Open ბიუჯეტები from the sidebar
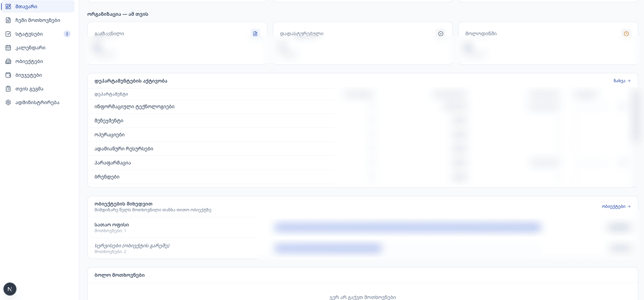This screenshot has width=644, height=300. tap(38, 75)
